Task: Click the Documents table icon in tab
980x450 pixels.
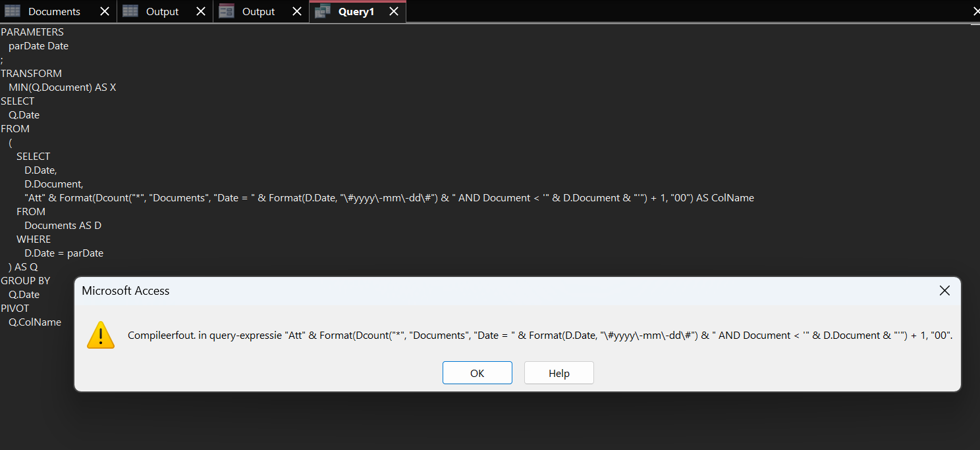Action: click(13, 11)
